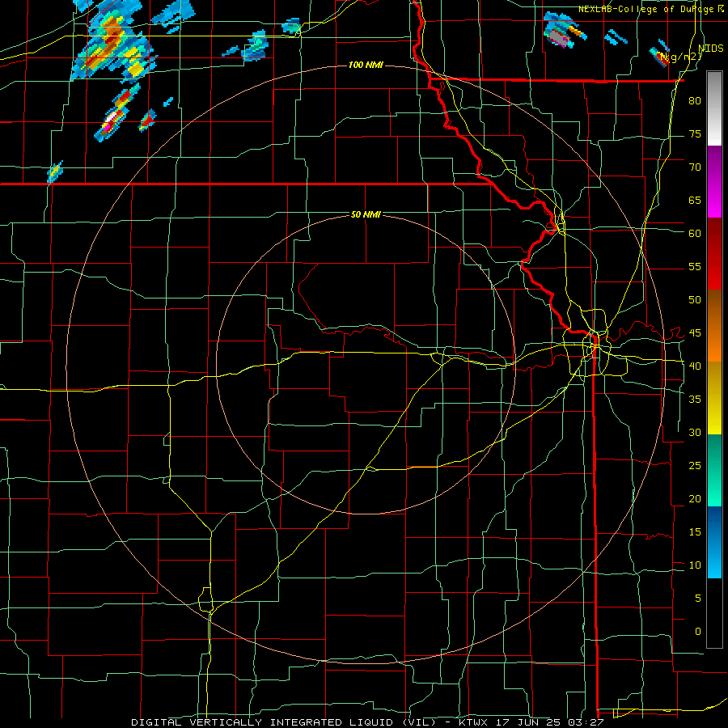The width and height of the screenshot is (728, 728).
Task: Click legend value 75
Action: (695, 133)
